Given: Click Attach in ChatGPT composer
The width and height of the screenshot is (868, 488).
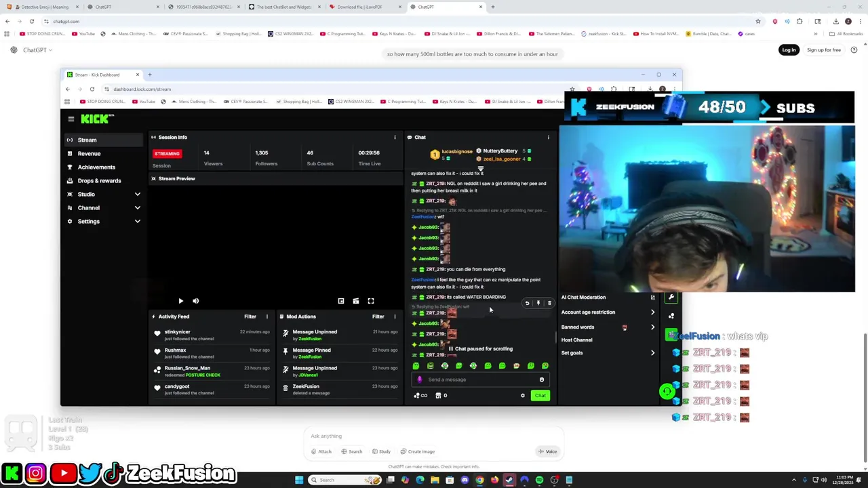Looking at the screenshot, I should 321,451.
